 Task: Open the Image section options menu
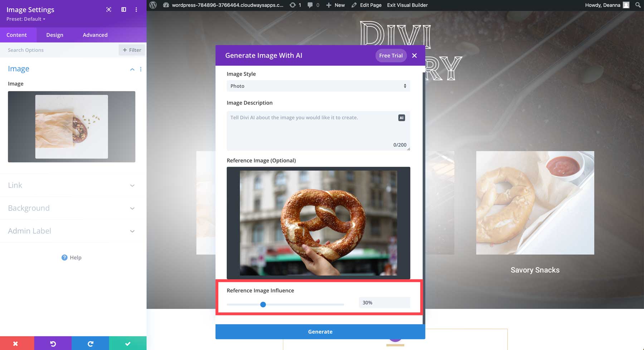tap(141, 69)
